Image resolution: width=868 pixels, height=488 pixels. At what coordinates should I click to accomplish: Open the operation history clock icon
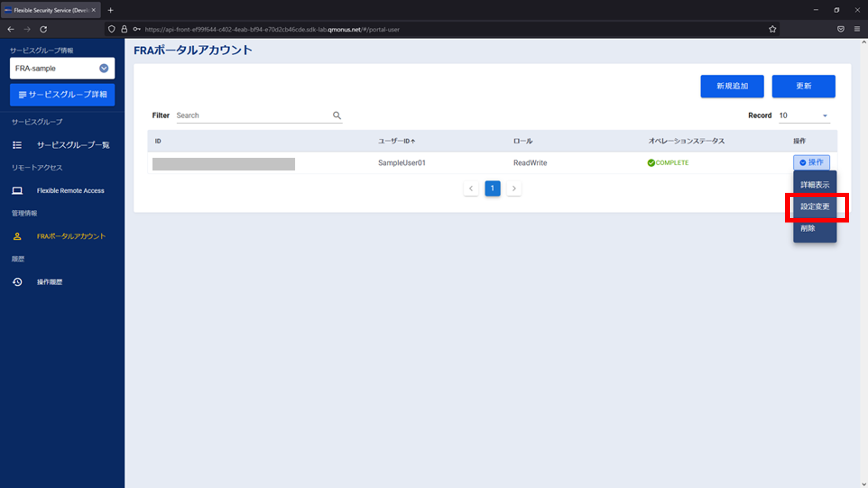click(x=17, y=282)
